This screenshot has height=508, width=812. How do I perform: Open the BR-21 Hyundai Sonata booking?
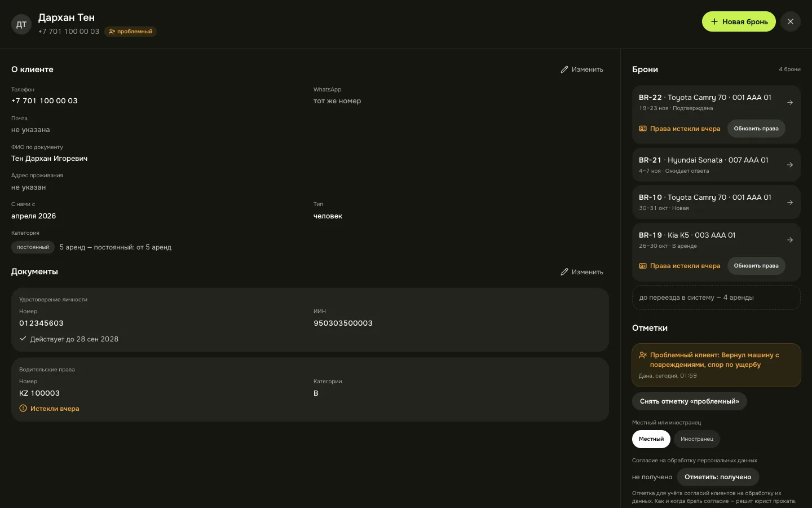coord(716,165)
